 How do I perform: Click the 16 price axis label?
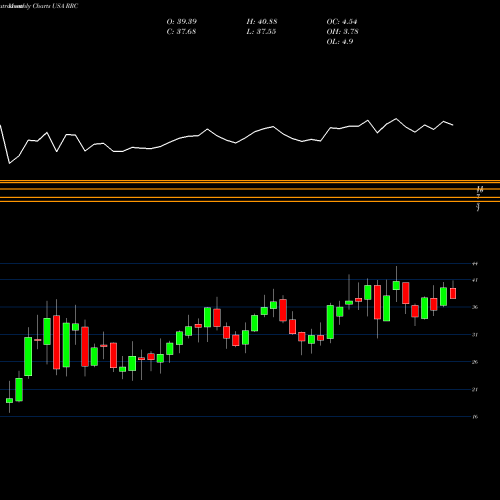click(475, 417)
